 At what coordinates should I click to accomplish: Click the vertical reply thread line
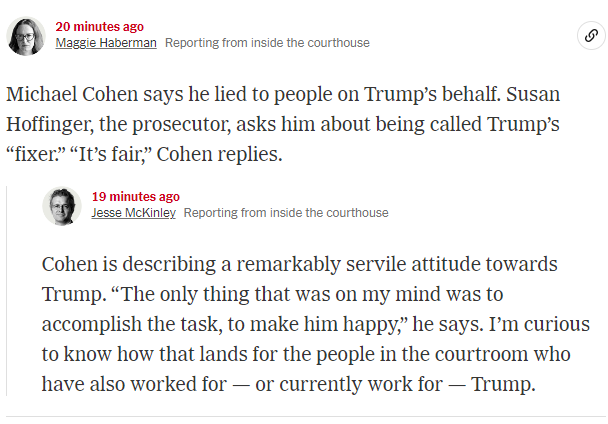point(7,291)
